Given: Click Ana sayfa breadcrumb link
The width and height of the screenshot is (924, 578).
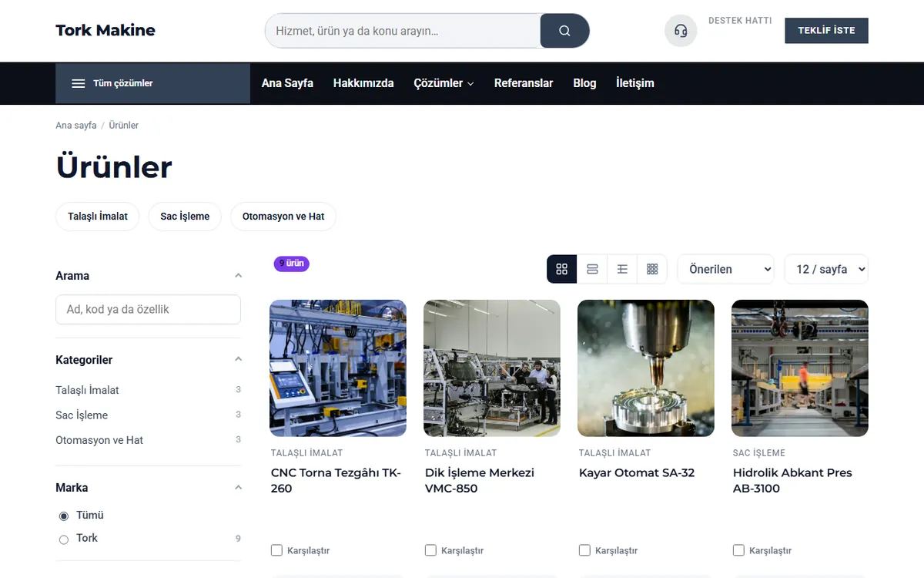Looking at the screenshot, I should pyautogui.click(x=76, y=126).
